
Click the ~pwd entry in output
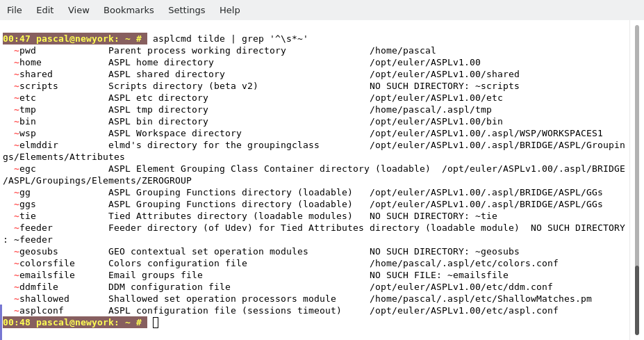coord(25,51)
